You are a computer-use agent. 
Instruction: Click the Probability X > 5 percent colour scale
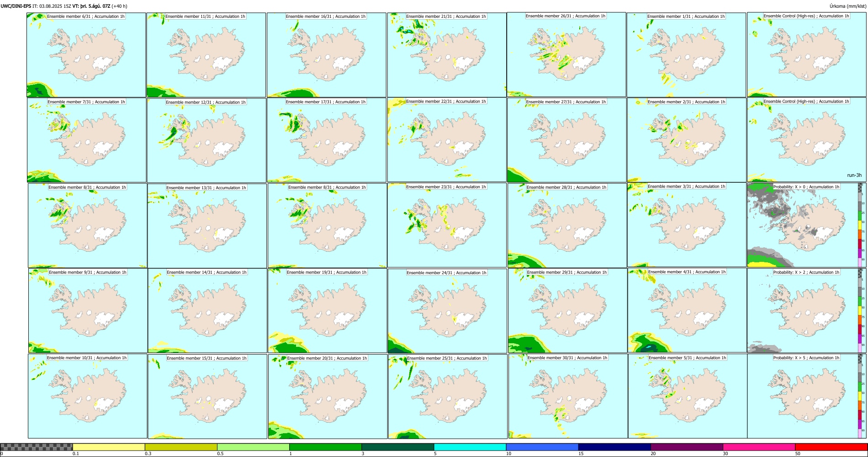tap(861, 396)
